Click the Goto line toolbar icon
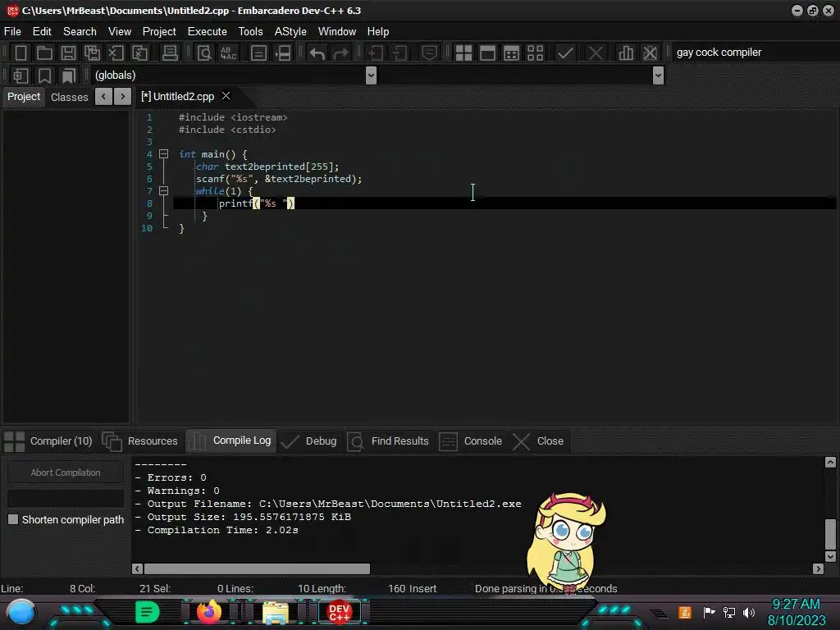The width and height of the screenshot is (840, 630). [x=283, y=52]
